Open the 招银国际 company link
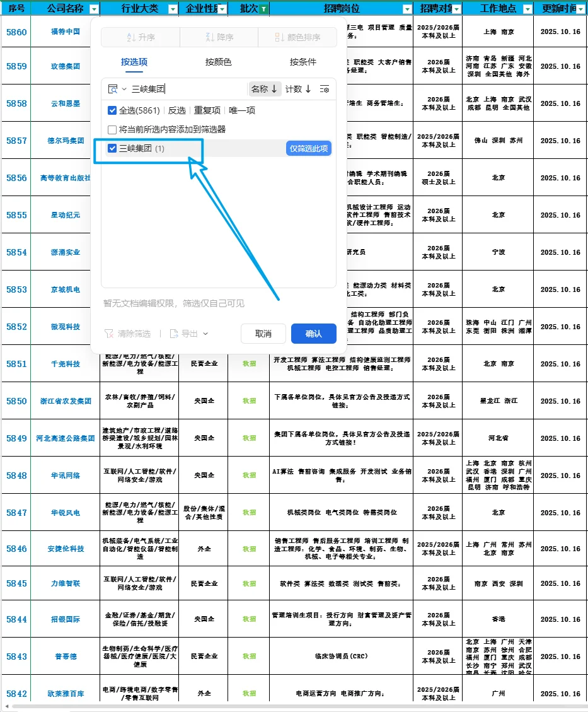 66,619
